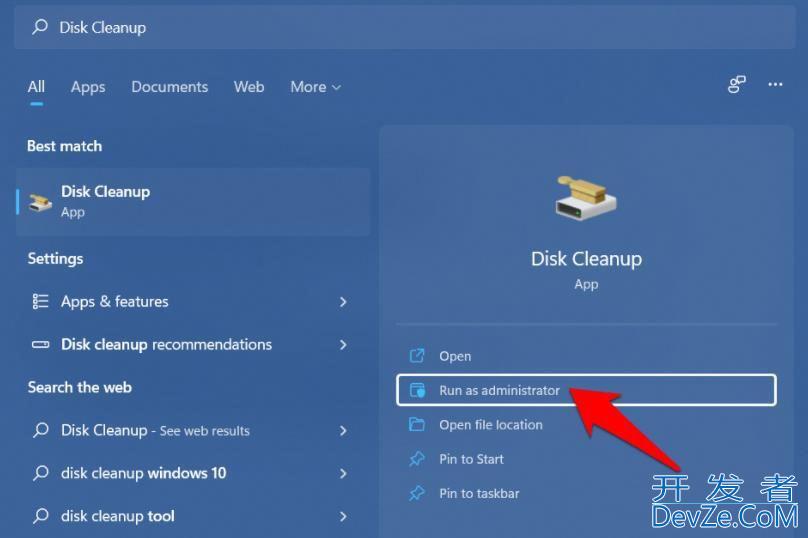
Task: Click the Best match heading text
Action: pos(64,146)
